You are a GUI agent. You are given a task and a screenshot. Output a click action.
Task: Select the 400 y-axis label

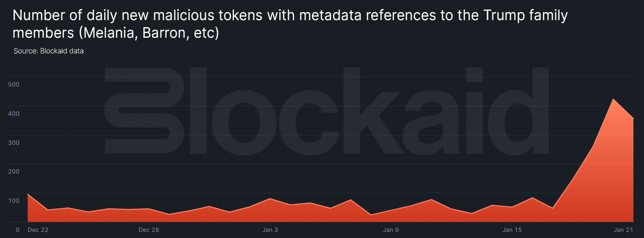point(14,114)
